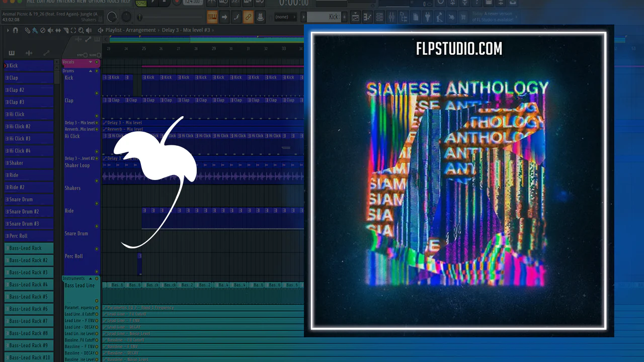Open the ADD menu
This screenshot has height=362, width=644.
click(x=50, y=2)
